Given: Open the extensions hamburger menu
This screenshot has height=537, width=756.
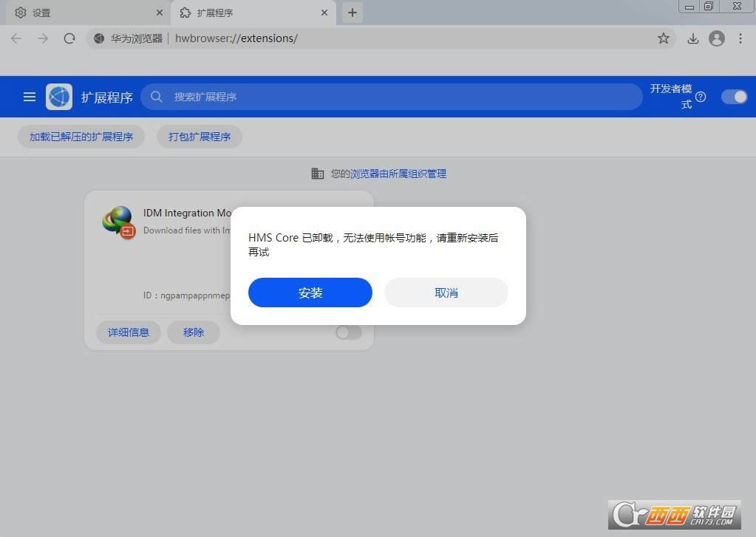Looking at the screenshot, I should pyautogui.click(x=30, y=97).
